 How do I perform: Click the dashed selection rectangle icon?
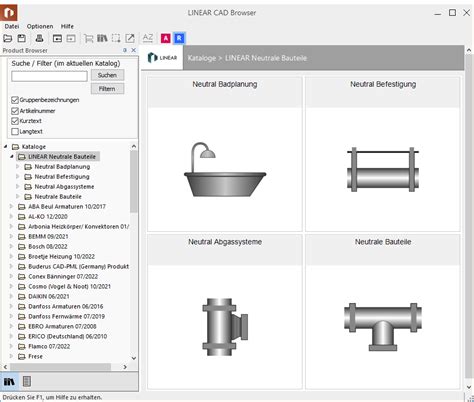click(x=116, y=39)
